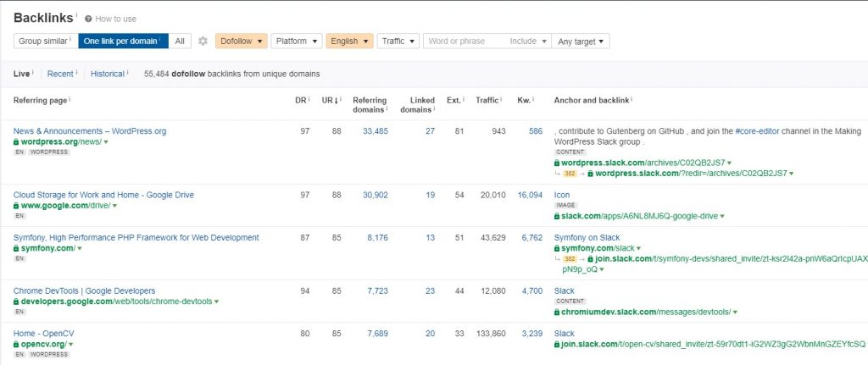Viewport: 868px width, 365px height.
Task: Switch to the Recent tab
Action: coord(60,74)
